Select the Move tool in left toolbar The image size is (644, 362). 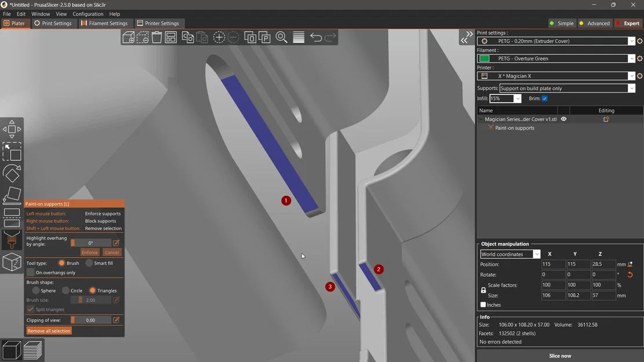pyautogui.click(x=12, y=129)
